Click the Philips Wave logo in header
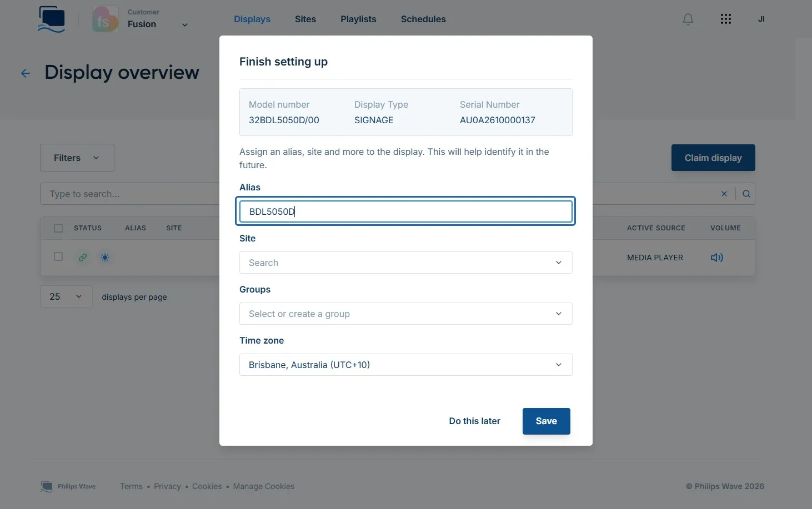Screen dimensions: 812x509 pos(52,19)
